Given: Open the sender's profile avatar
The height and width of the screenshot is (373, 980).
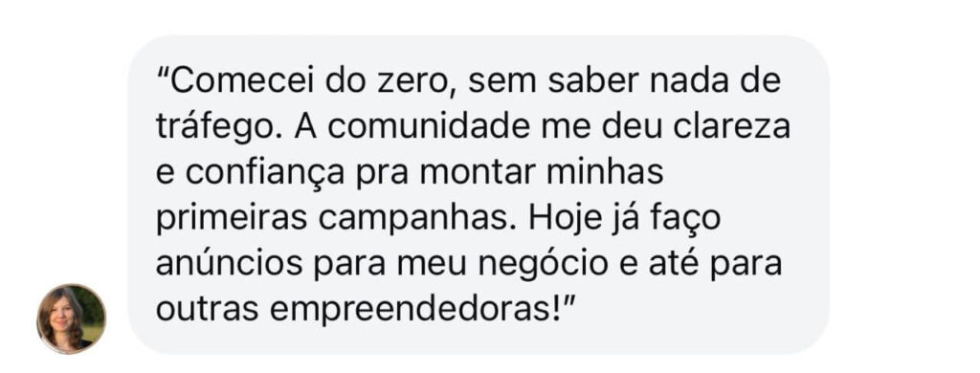Looking at the screenshot, I should click(x=71, y=318).
